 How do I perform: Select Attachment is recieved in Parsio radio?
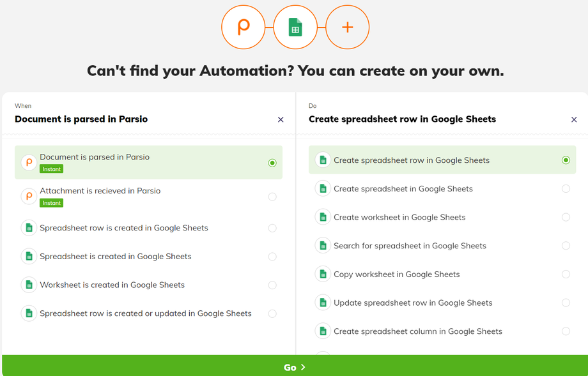coord(272,197)
